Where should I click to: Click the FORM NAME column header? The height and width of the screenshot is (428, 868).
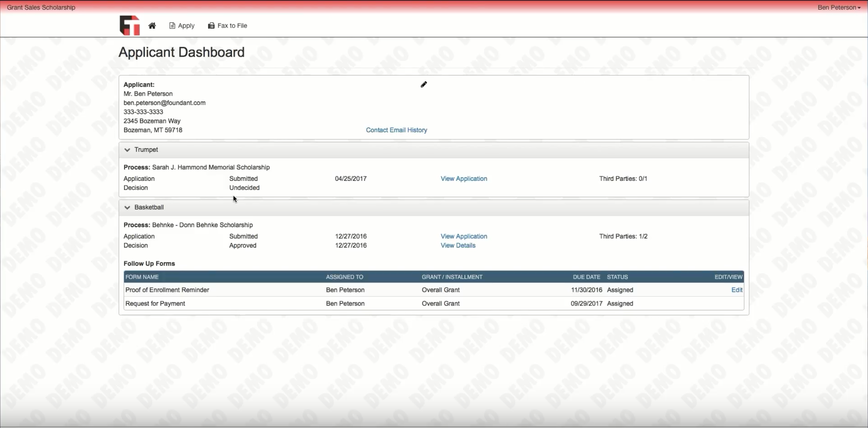pos(142,277)
